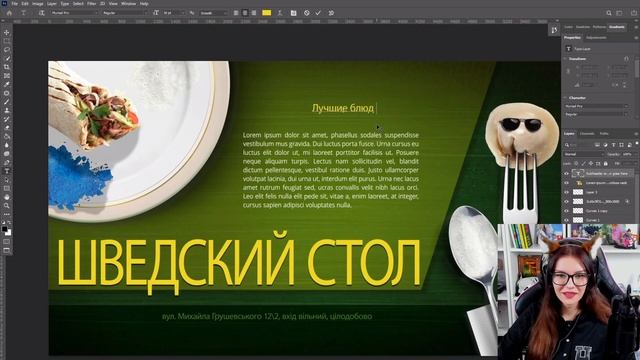
Task: Left align the text
Action: click(x=236, y=13)
